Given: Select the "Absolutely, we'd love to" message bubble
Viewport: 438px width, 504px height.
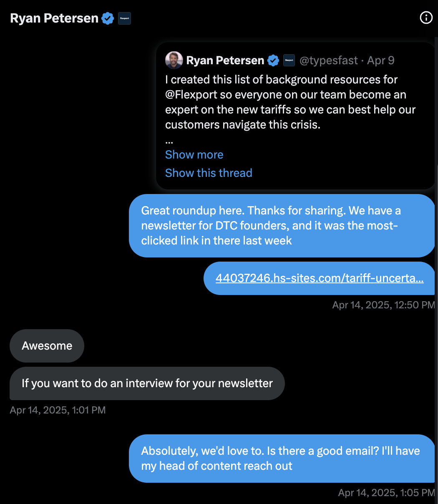Looking at the screenshot, I should pos(282,458).
